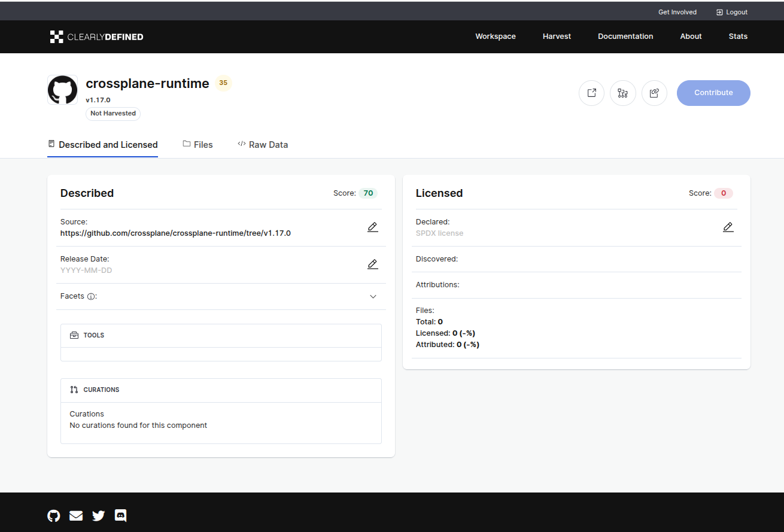Click the 'Licensed: 0 (-%)' files text
Screen dimensions: 784x532
pyautogui.click(x=445, y=333)
